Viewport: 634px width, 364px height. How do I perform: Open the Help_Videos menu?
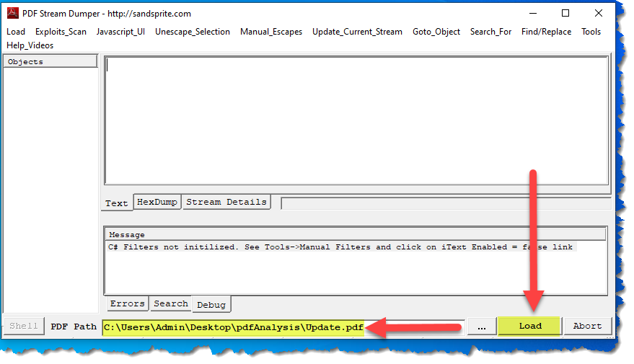point(30,45)
